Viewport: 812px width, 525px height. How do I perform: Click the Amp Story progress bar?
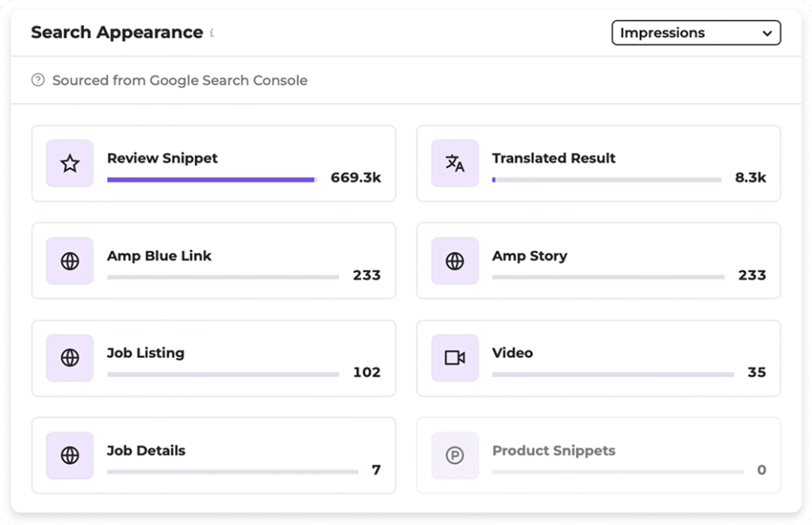pos(607,277)
